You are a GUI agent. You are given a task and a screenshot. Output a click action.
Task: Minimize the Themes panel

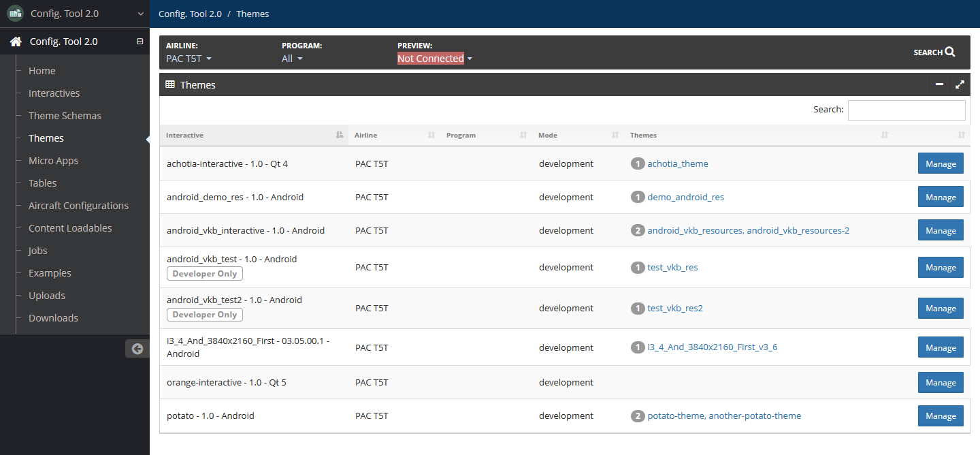940,84
